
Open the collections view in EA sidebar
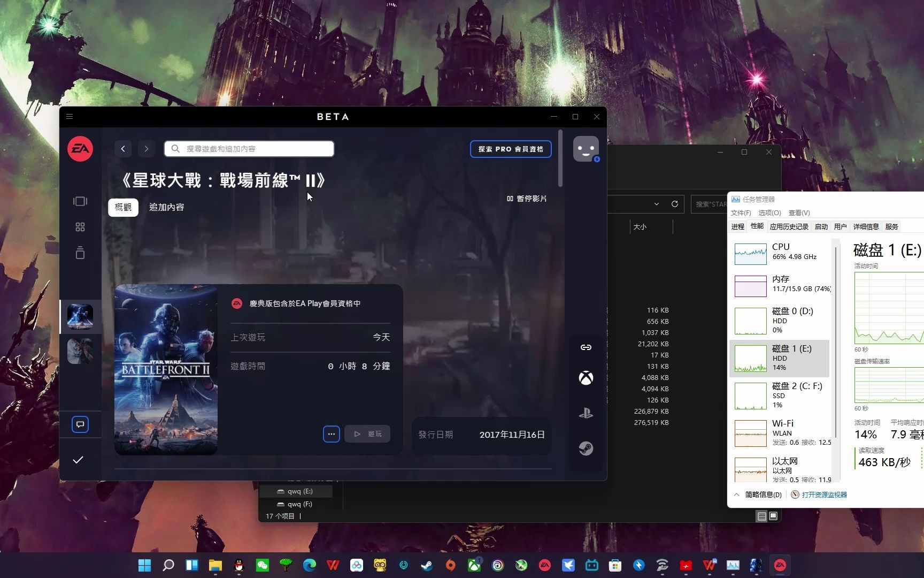[80, 201]
